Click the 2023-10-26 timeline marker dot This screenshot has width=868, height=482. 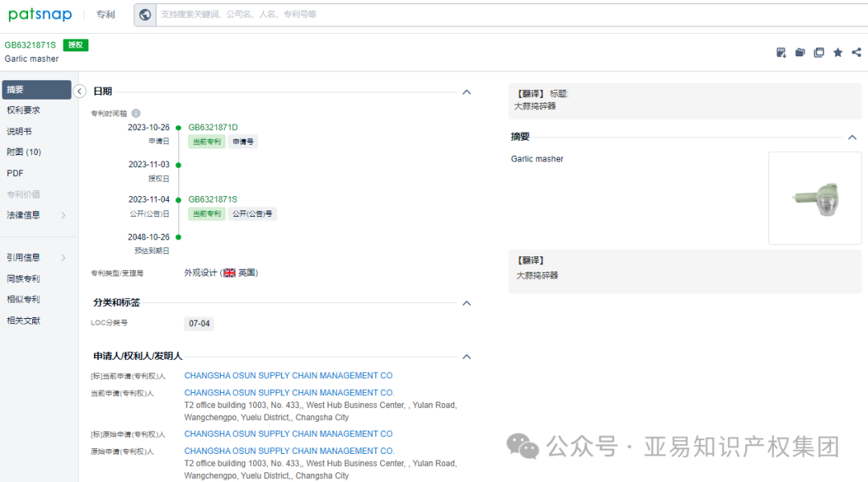(x=178, y=128)
